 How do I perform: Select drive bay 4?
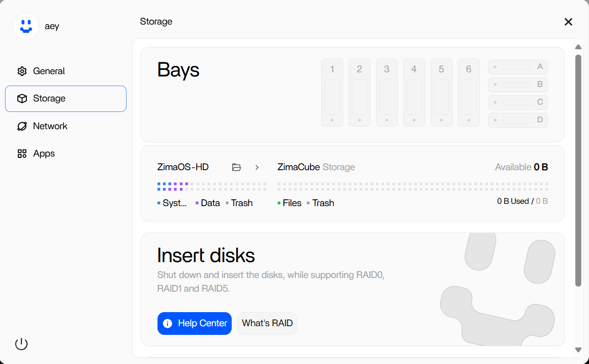(x=414, y=92)
